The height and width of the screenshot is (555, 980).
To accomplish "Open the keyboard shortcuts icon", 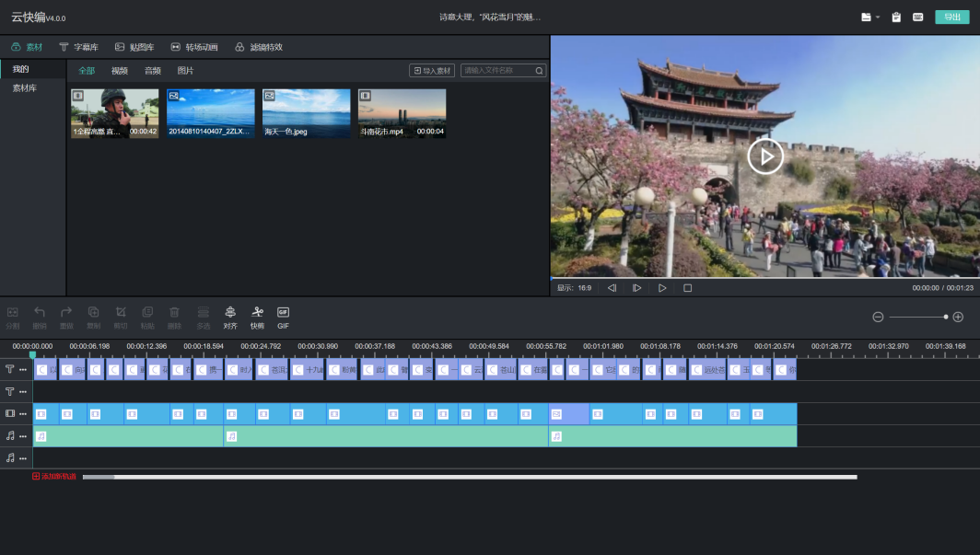I will 918,17.
